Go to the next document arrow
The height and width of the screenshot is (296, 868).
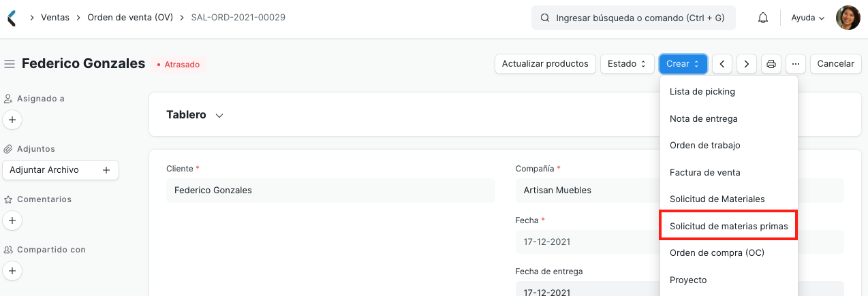pyautogui.click(x=747, y=64)
